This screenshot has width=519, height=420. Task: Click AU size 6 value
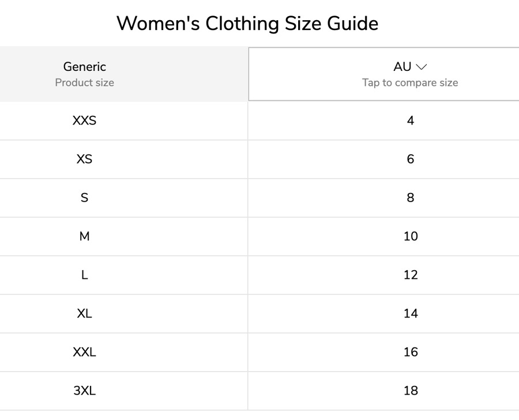point(411,160)
